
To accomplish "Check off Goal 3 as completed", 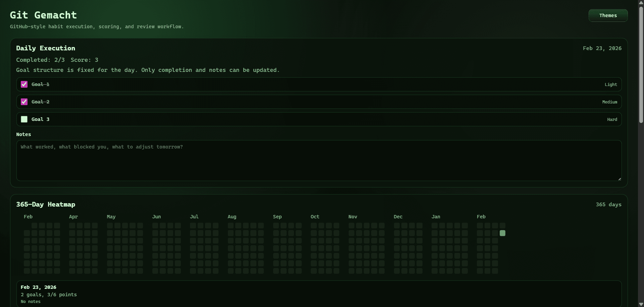I will [x=24, y=119].
